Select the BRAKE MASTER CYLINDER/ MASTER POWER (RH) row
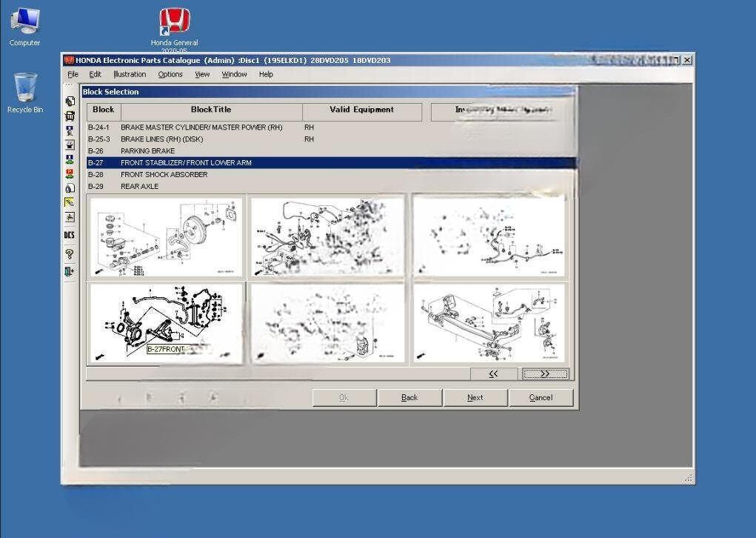This screenshot has height=538, width=756. 331,127
